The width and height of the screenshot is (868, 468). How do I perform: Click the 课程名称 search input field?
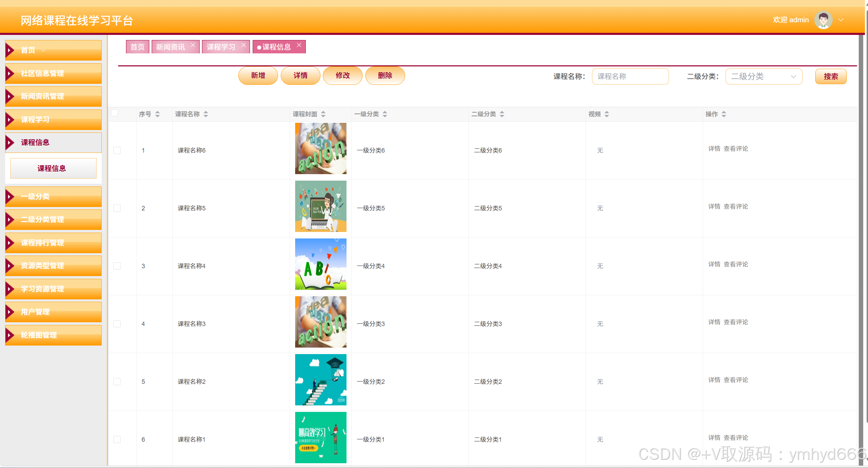[630, 76]
